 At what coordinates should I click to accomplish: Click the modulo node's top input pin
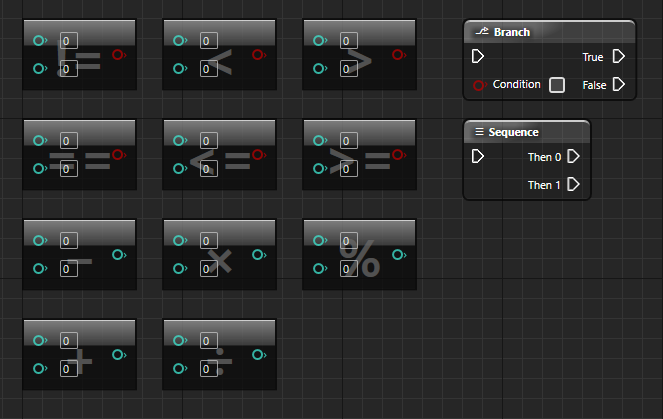(320, 241)
